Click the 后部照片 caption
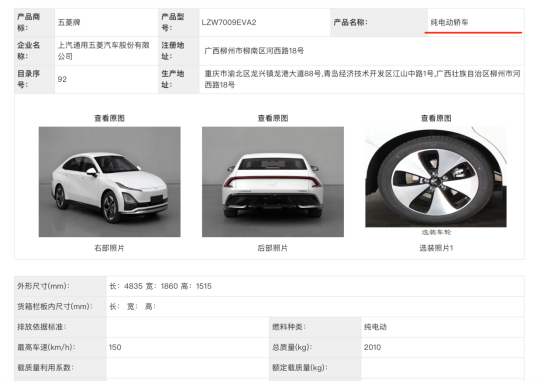 tap(272, 248)
